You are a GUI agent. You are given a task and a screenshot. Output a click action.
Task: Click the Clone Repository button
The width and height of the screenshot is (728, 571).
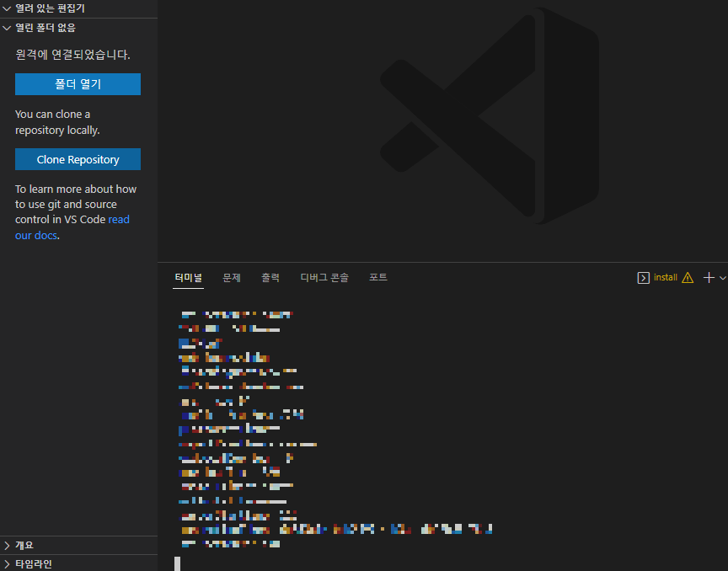78,159
